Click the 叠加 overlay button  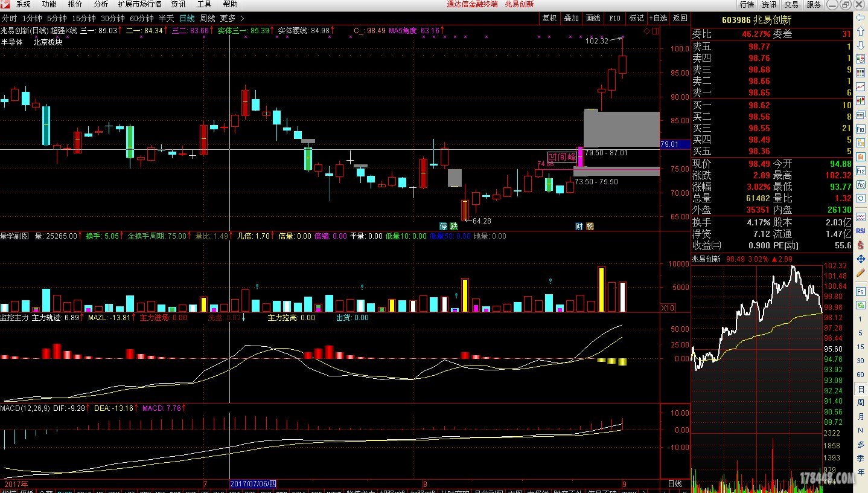click(571, 18)
